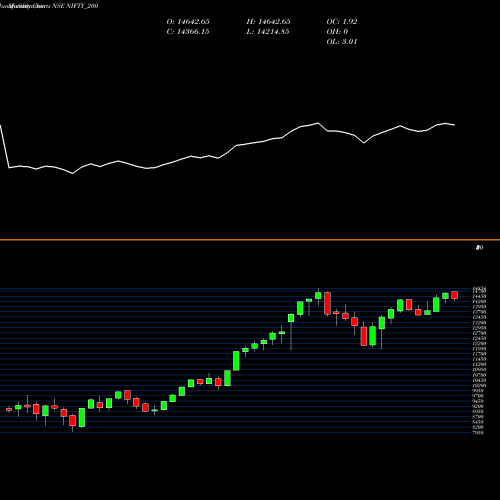The width and height of the screenshot is (500, 500).
Task: Click the low value L: 14214.85
Action: coord(268,32)
